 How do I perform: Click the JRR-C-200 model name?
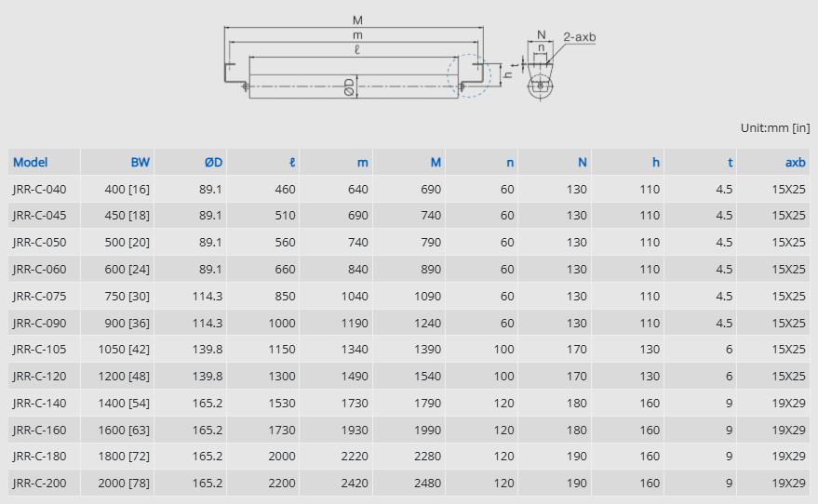(x=40, y=484)
